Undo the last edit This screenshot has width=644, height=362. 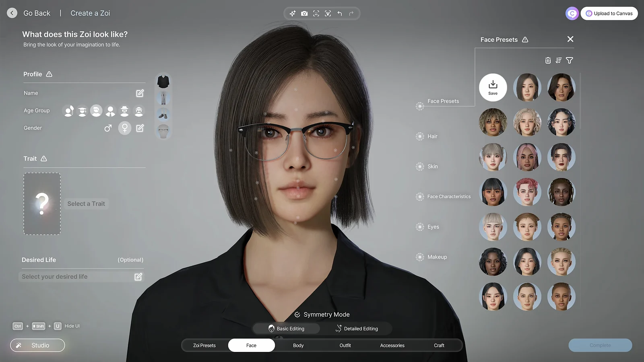(339, 13)
